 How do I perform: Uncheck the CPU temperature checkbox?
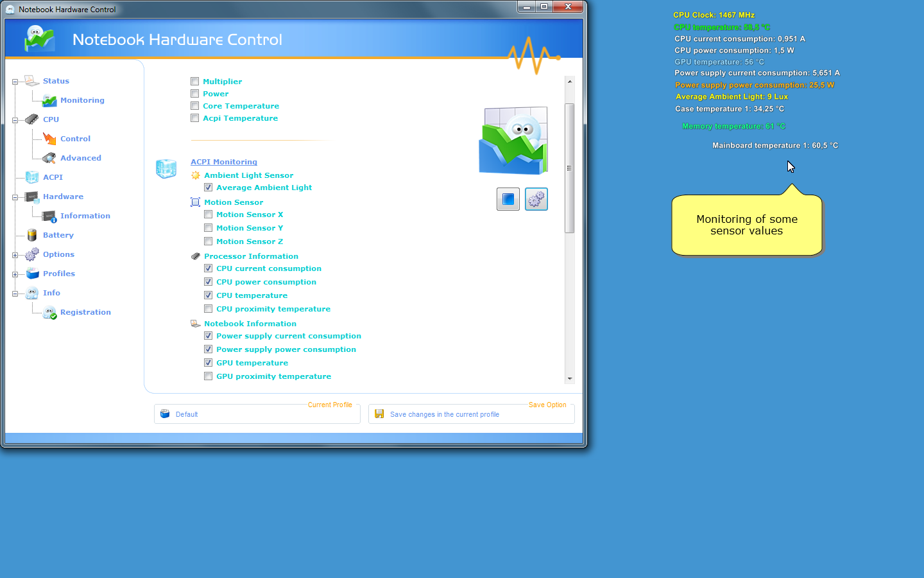coord(208,295)
